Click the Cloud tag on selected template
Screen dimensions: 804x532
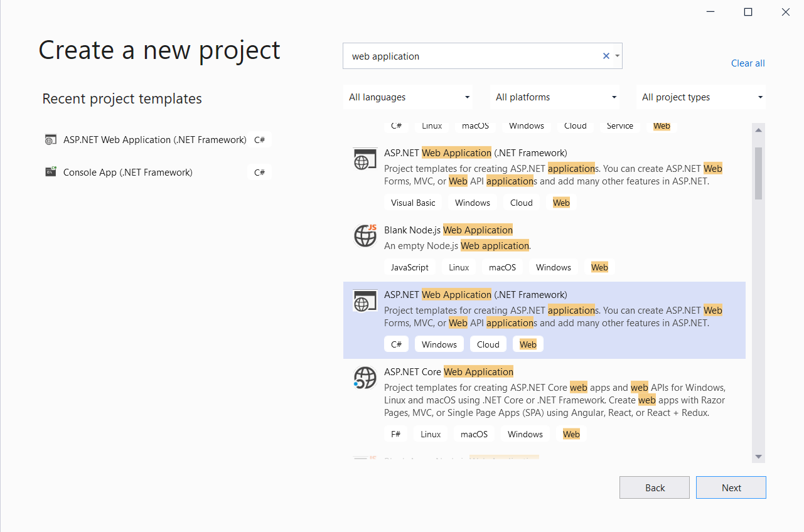[x=488, y=344]
